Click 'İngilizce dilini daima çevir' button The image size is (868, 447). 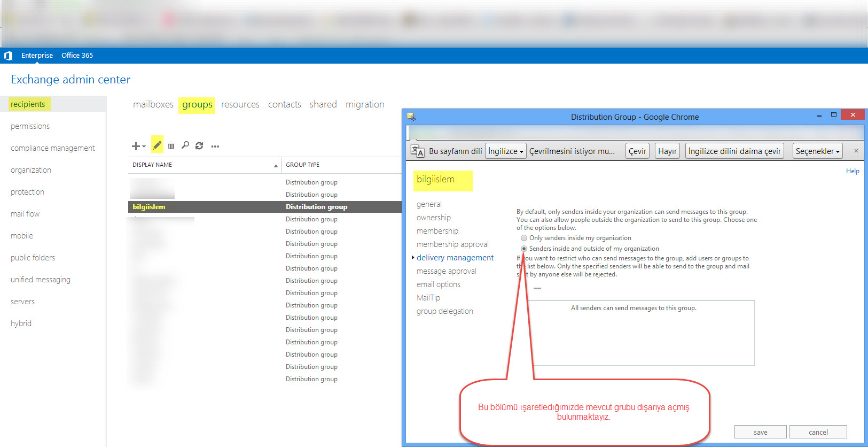click(x=734, y=151)
